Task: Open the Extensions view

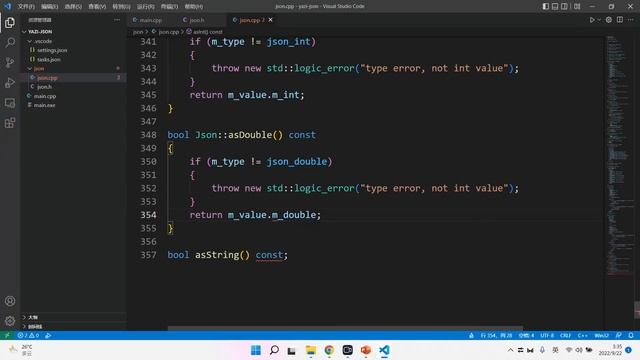Action: click(10, 123)
